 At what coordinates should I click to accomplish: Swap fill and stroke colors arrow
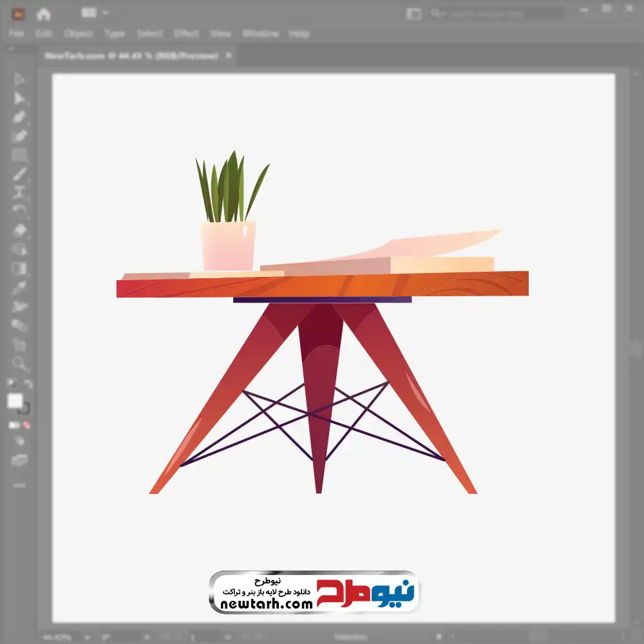[x=28, y=384]
